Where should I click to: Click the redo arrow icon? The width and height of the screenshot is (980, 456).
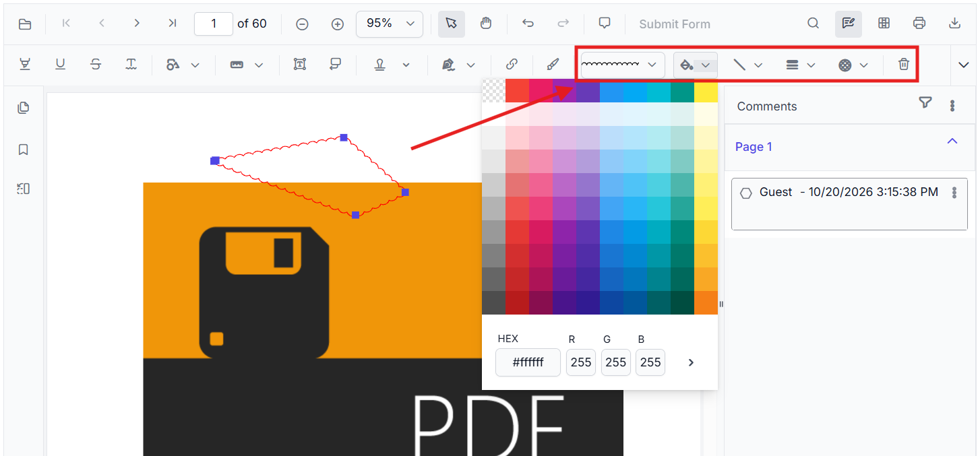click(x=563, y=24)
